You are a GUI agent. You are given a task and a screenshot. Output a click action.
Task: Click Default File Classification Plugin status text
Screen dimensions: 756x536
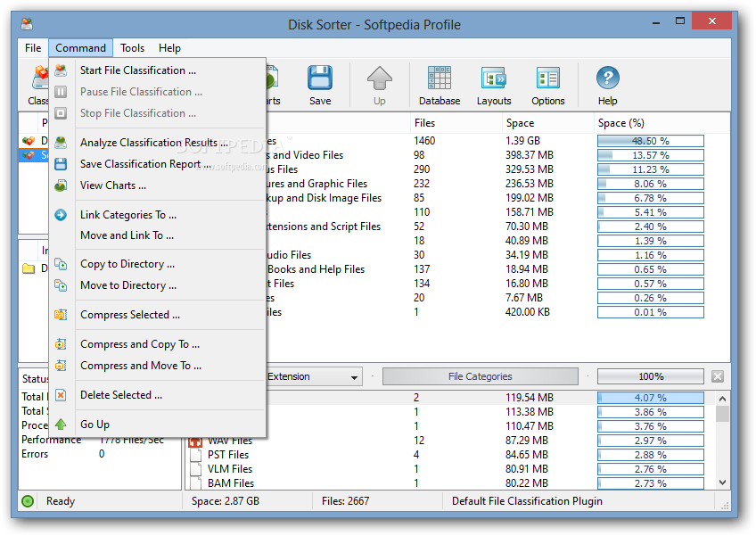(527, 501)
